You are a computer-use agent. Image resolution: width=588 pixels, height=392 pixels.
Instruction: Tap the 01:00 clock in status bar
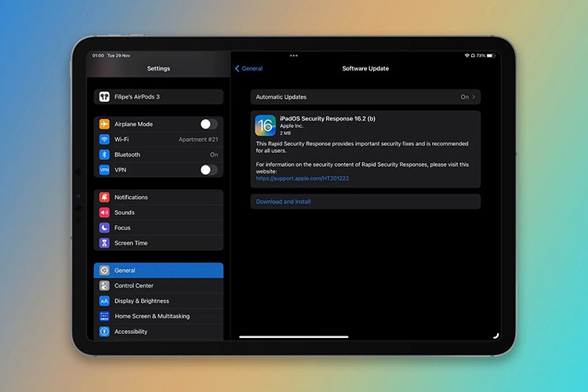[98, 56]
